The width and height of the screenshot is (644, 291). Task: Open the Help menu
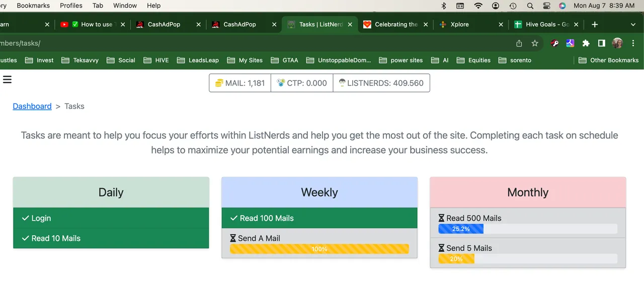[x=153, y=6]
